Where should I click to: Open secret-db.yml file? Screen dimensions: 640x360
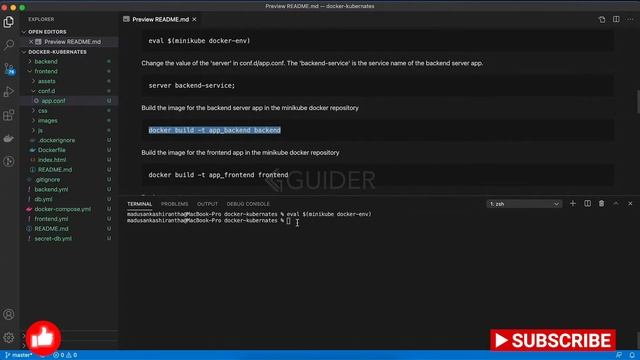(53, 238)
